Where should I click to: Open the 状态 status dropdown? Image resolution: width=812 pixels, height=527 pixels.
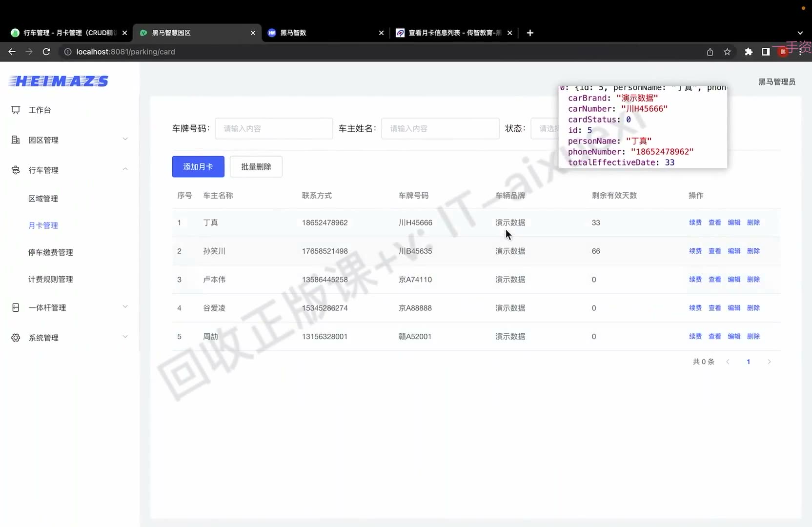[545, 128]
